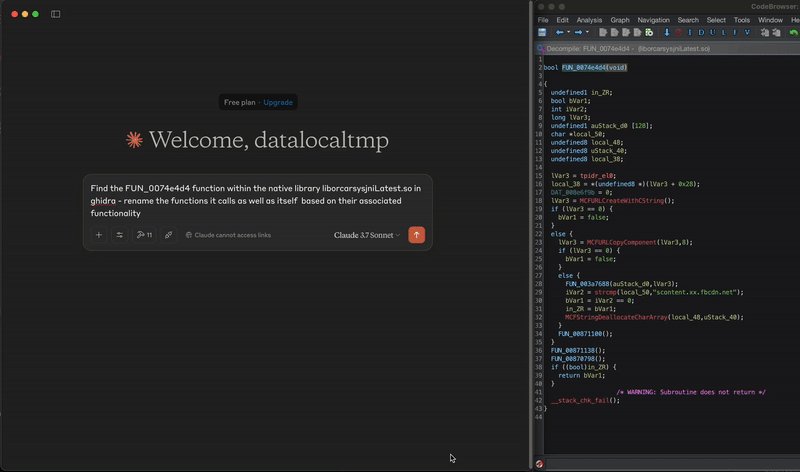This screenshot has width=800, height=472.
Task: Click the green undo arrow in Ghidra toolbar
Action: (793, 33)
